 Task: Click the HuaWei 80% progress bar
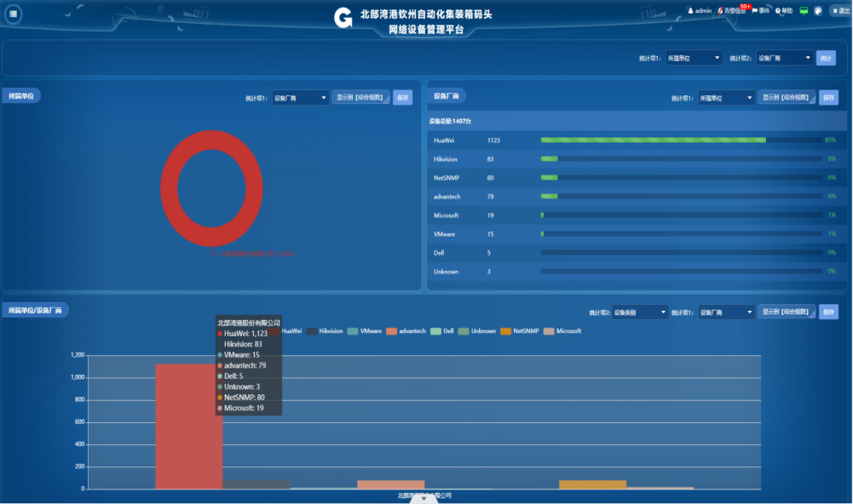point(653,140)
